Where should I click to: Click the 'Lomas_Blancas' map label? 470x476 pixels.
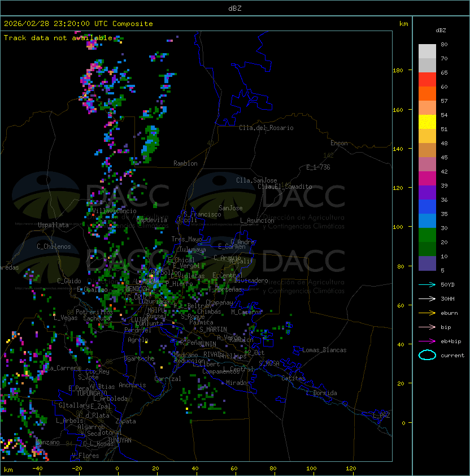(x=324, y=350)
